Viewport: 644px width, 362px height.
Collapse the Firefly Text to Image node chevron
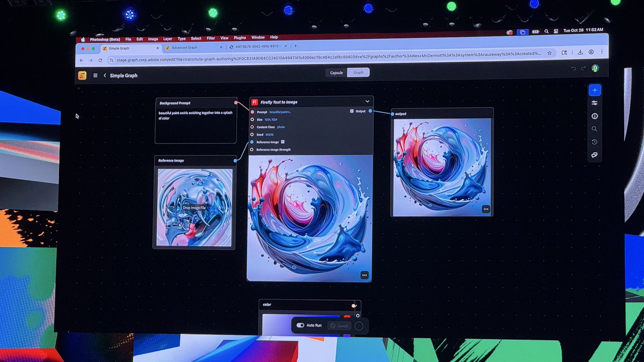tap(368, 101)
